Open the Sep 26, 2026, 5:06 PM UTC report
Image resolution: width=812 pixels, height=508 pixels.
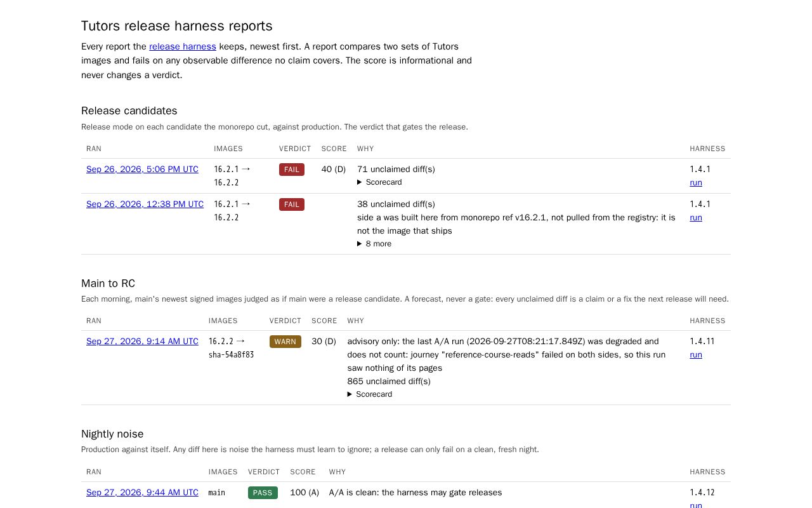pyautogui.click(x=142, y=169)
